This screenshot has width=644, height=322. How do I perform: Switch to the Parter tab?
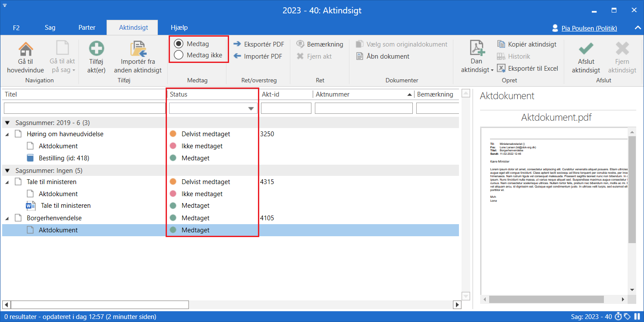coord(87,28)
